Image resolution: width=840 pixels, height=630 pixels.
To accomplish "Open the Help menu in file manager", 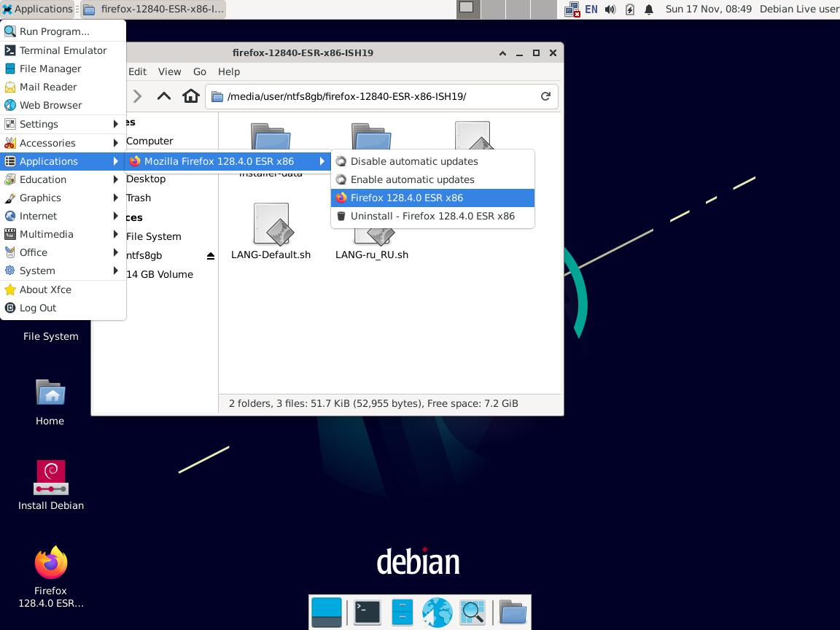I will click(x=229, y=71).
